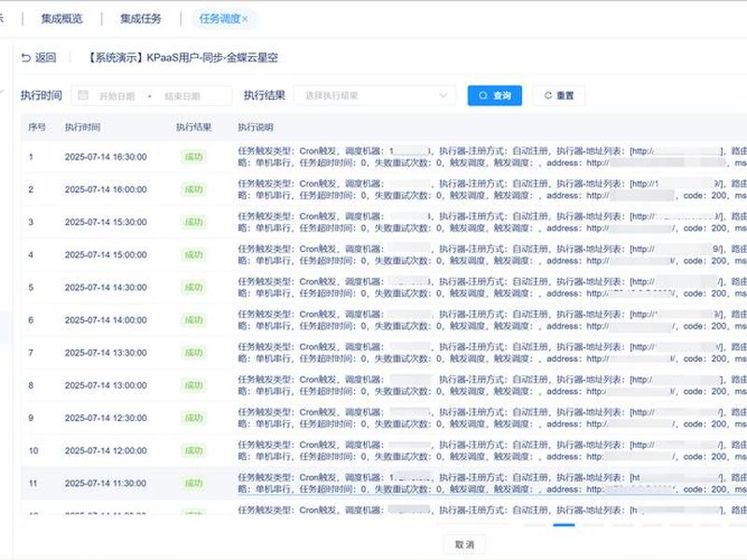Select the row timestamp 2025-07-14 12:30:00
This screenshot has height=560, width=747.
coord(106,417)
